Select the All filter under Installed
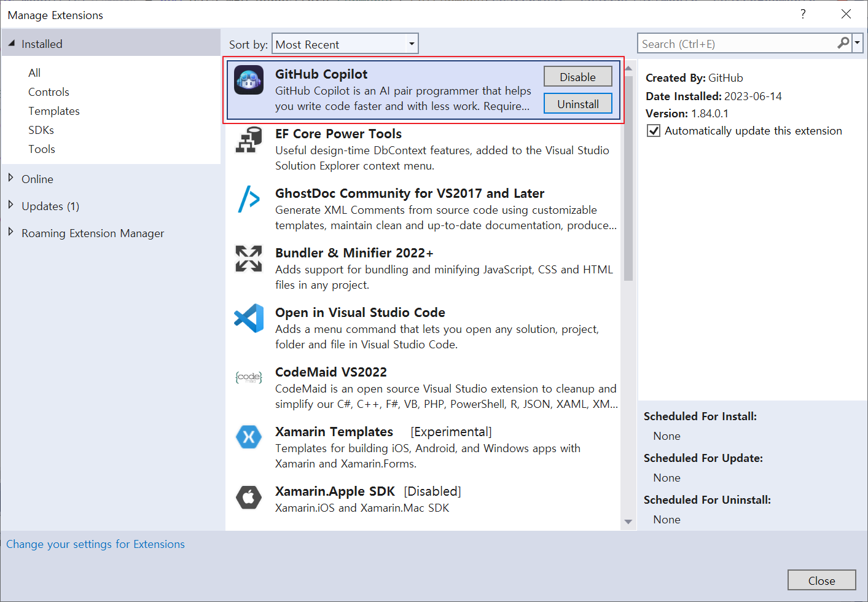This screenshot has width=868, height=602. point(34,72)
